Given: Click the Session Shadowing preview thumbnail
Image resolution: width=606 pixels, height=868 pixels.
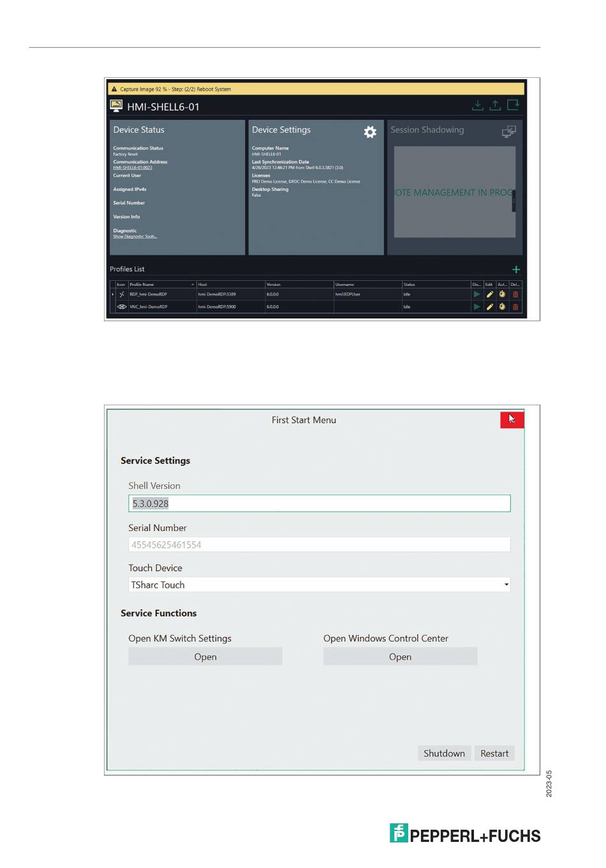Looking at the screenshot, I should 454,192.
